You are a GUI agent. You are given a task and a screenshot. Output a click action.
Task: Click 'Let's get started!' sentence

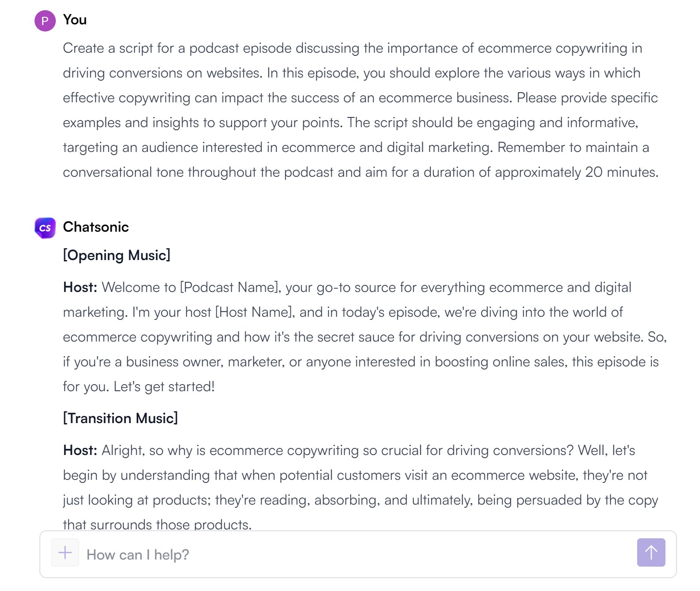pyautogui.click(x=164, y=387)
